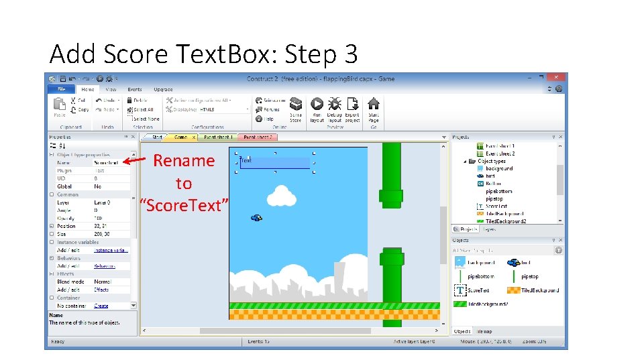
Task: Collapse Object type properties section
Action: point(52,155)
